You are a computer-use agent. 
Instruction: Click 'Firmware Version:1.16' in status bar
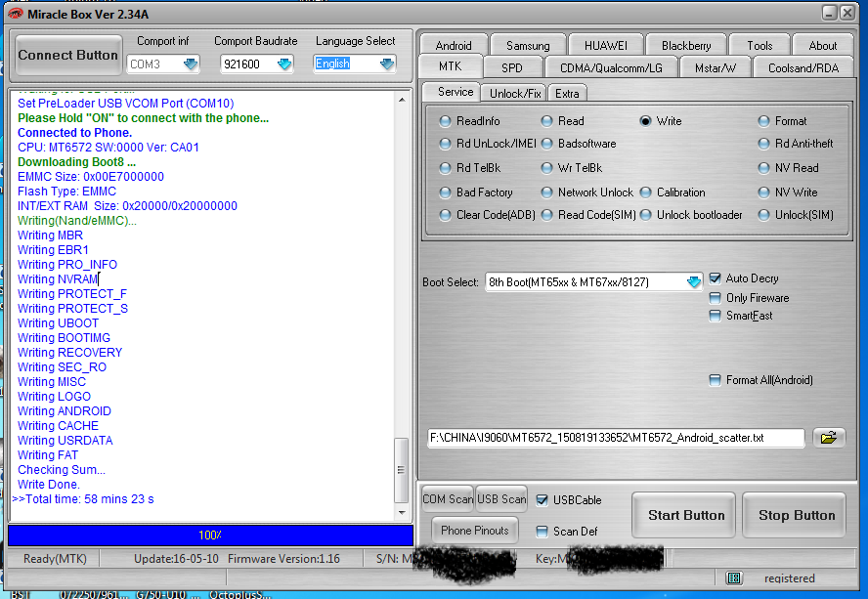click(x=283, y=559)
